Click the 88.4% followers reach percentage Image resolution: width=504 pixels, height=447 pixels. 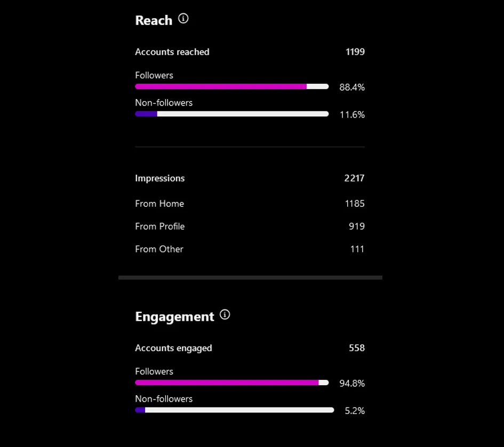[x=352, y=87]
